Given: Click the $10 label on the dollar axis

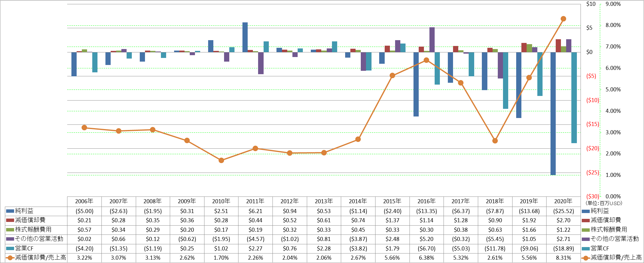Looking at the screenshot, I should pyautogui.click(x=591, y=4).
